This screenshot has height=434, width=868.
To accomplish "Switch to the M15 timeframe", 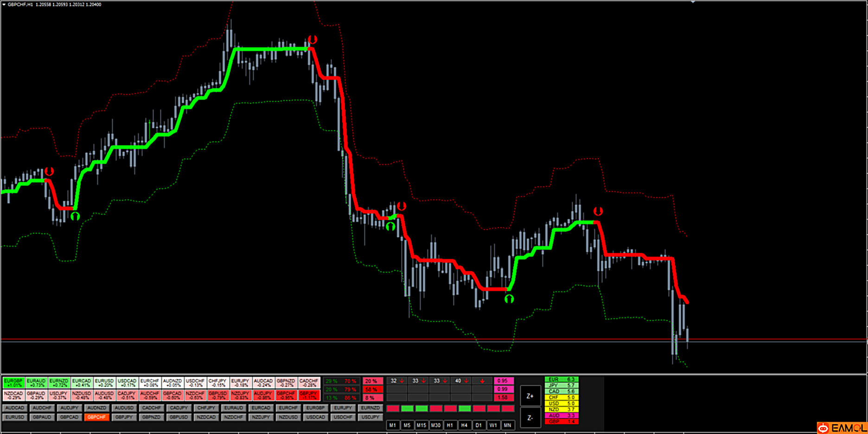I will click(x=421, y=425).
